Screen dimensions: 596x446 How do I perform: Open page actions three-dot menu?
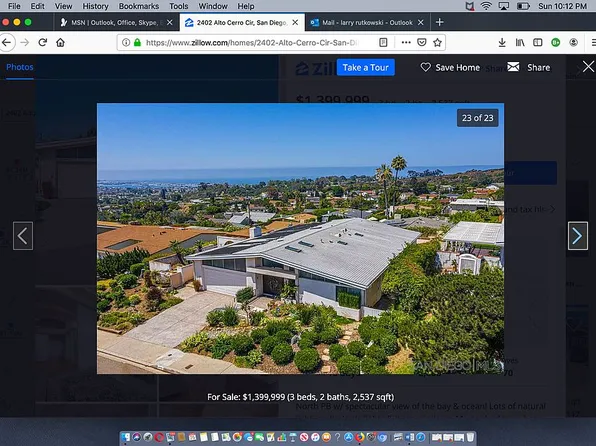tap(406, 43)
